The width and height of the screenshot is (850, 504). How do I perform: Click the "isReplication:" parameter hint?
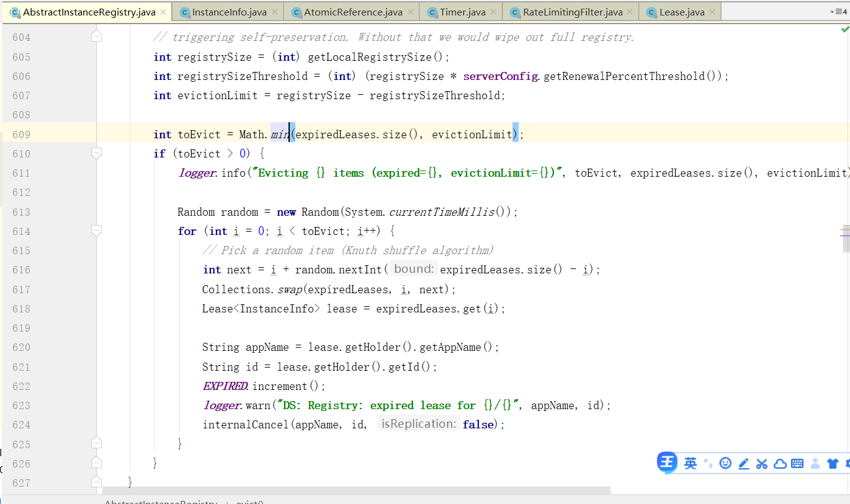click(419, 424)
